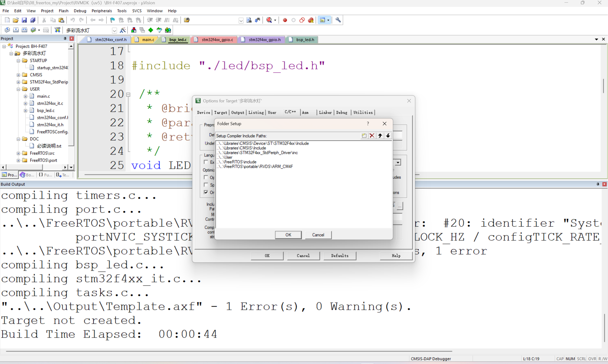This screenshot has width=608, height=364.
Task: Open the Configuration wrench icon
Action: [x=338, y=20]
